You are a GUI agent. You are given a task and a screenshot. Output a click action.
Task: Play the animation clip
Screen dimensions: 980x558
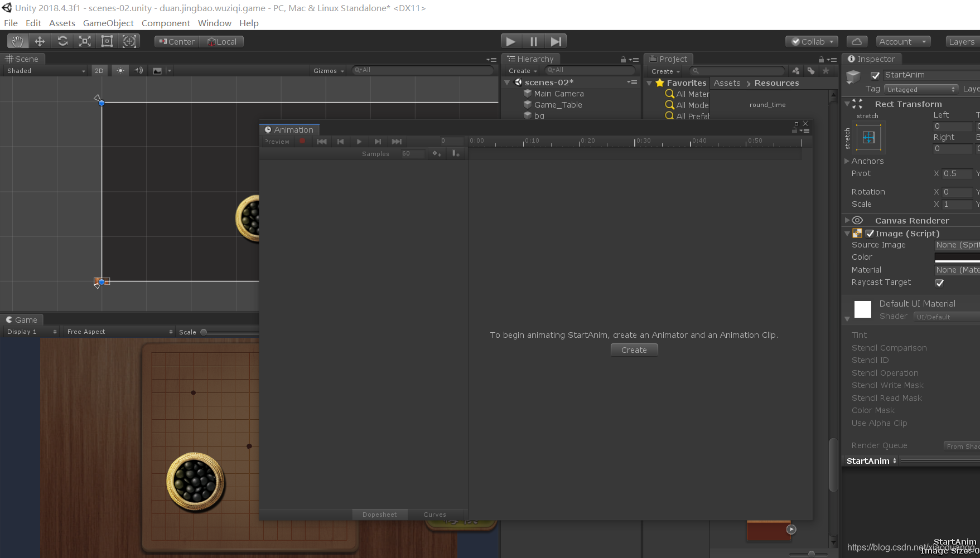click(359, 142)
